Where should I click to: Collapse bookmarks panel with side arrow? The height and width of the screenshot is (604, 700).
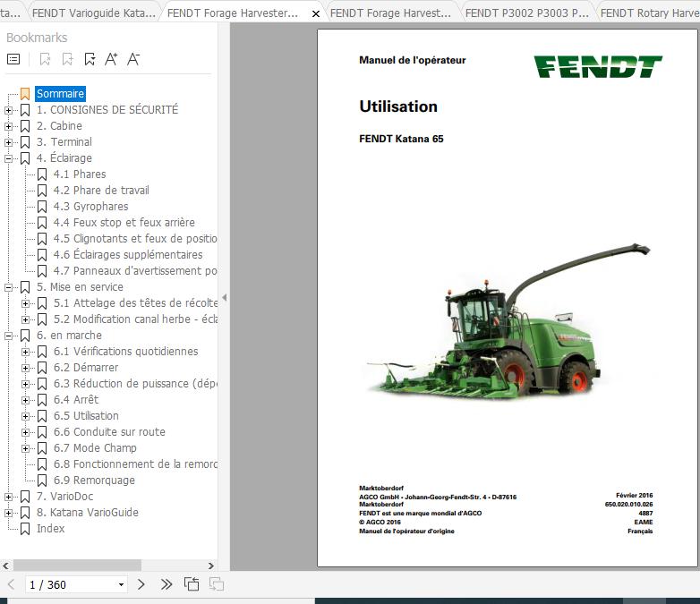pyautogui.click(x=224, y=297)
